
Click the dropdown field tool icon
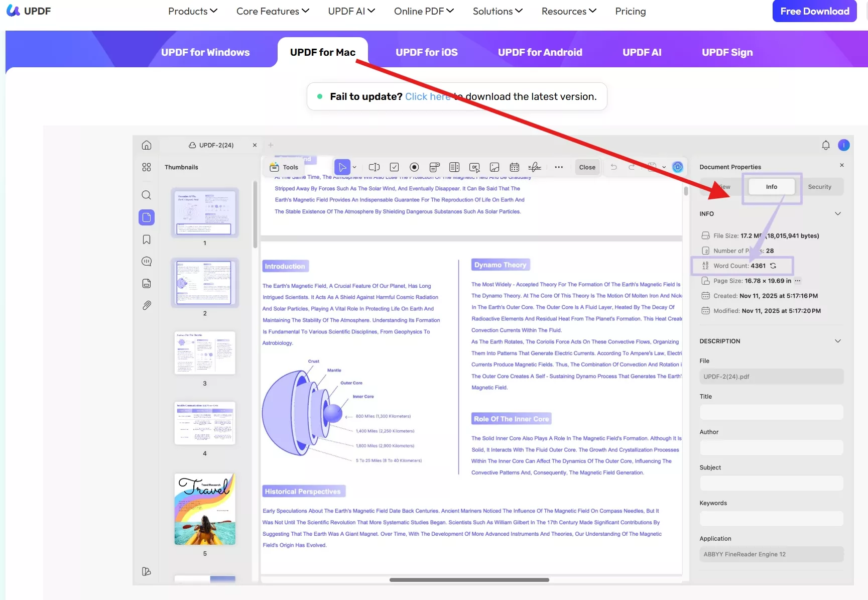click(x=435, y=167)
